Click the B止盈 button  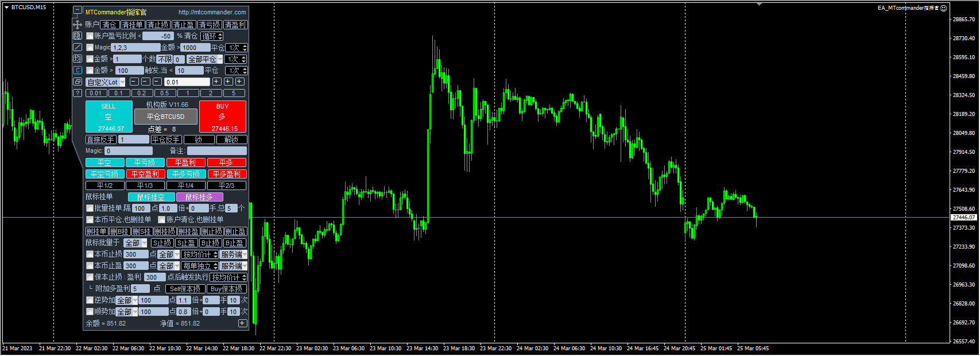pyautogui.click(x=235, y=243)
